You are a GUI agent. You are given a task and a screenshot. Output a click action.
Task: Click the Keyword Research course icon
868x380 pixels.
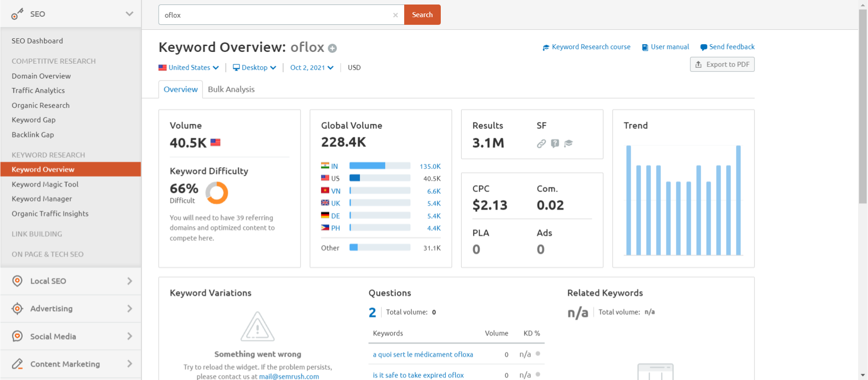(x=546, y=47)
